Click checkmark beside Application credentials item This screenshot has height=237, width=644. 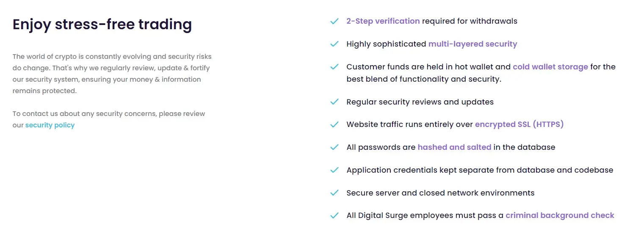coord(334,170)
